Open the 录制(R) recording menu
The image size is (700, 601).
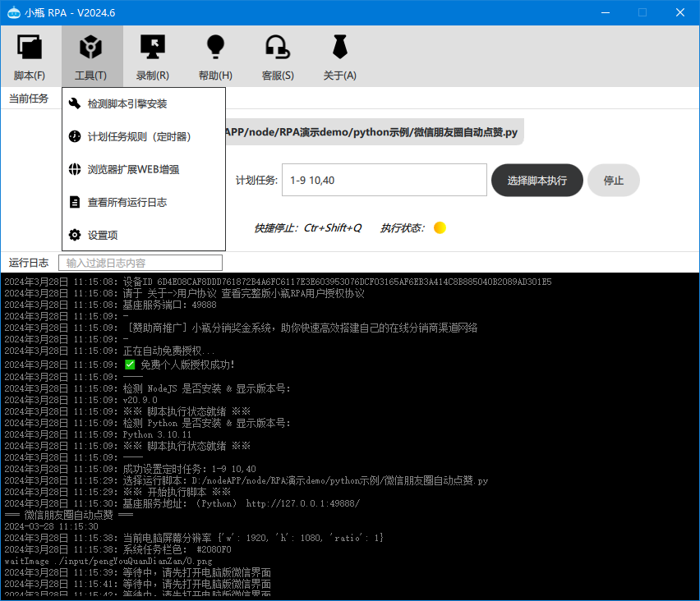click(153, 57)
